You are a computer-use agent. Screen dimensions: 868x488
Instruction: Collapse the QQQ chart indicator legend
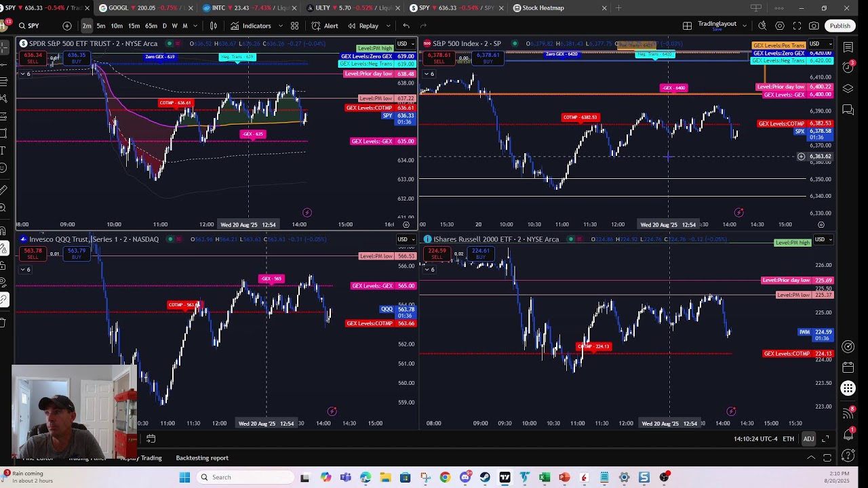(x=25, y=269)
